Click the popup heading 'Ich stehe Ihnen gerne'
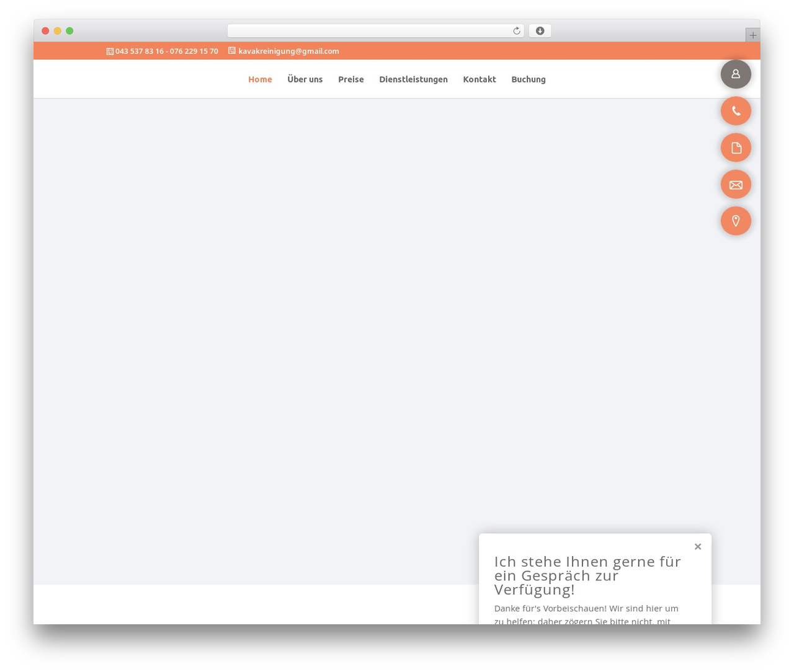 point(587,575)
